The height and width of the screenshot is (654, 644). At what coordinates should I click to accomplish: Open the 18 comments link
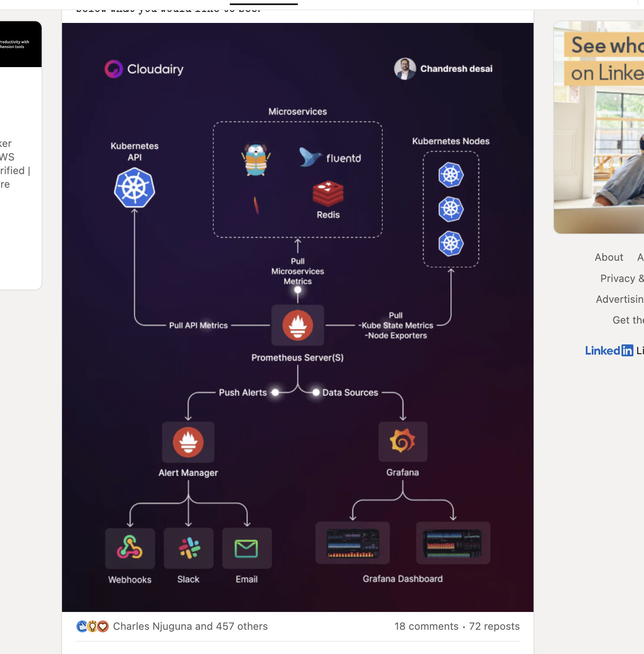pos(427,626)
